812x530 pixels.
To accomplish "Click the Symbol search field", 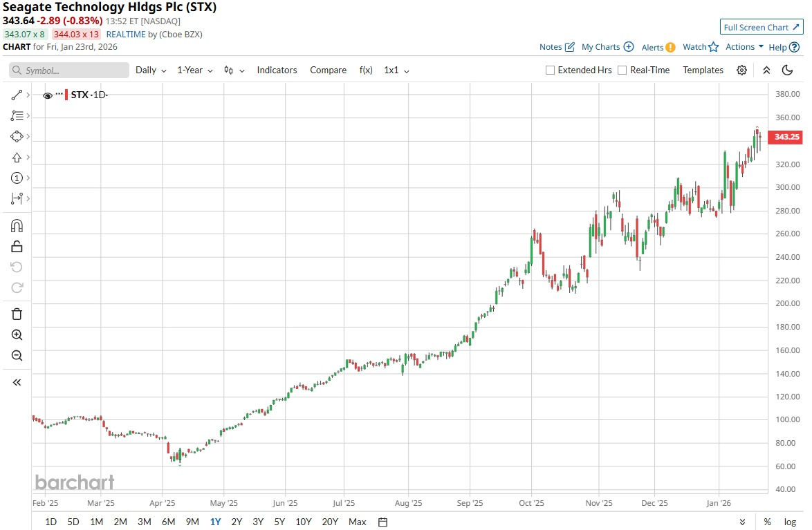I will pos(69,70).
